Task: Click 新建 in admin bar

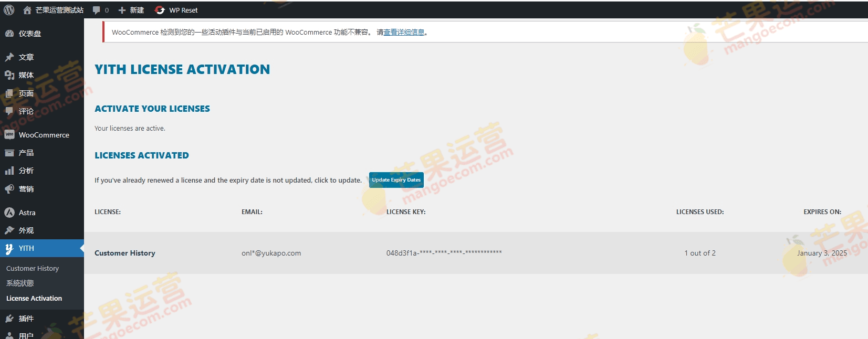Action: [137, 10]
